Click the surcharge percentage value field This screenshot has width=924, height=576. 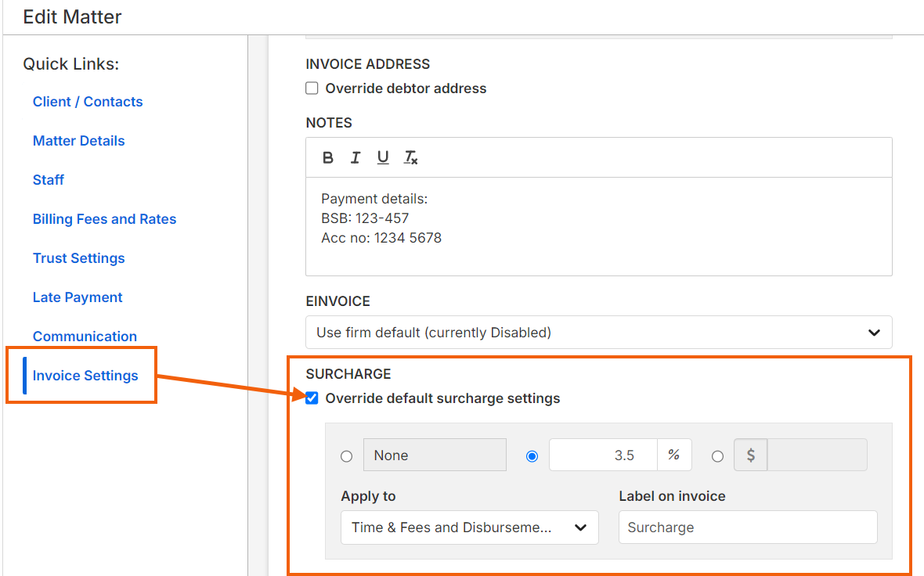(x=603, y=455)
